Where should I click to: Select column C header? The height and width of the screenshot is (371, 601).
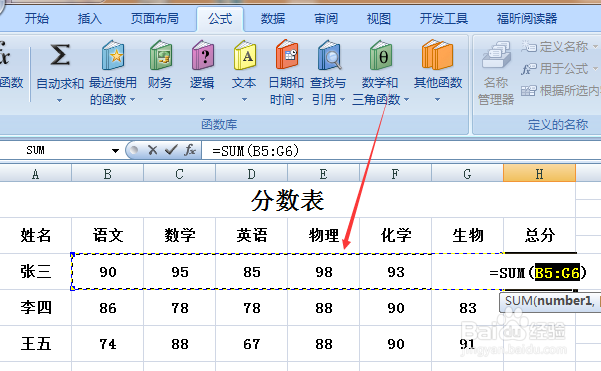coord(180,174)
